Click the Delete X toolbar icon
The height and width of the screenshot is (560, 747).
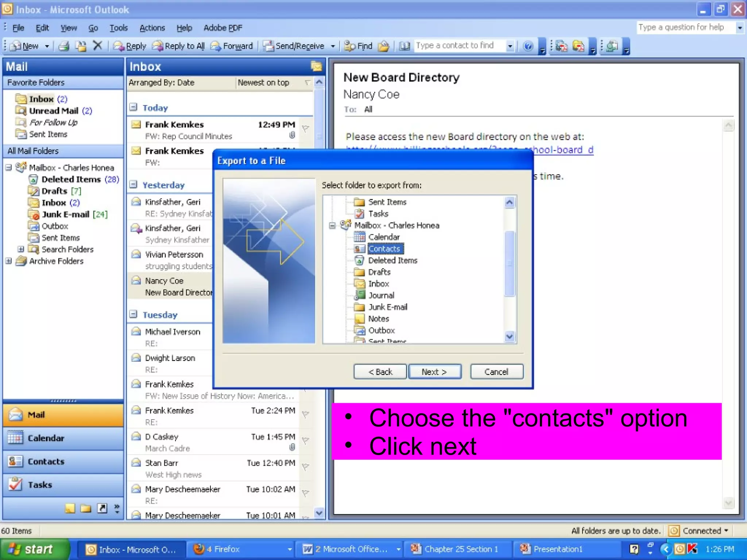[x=97, y=46]
